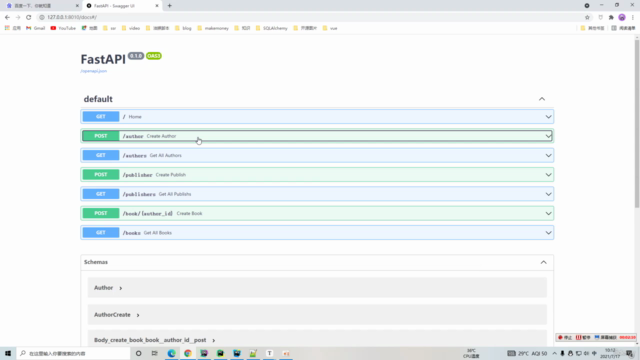Show hidden system tray icons
Screen dimensions: 640x360
(x=554, y=353)
